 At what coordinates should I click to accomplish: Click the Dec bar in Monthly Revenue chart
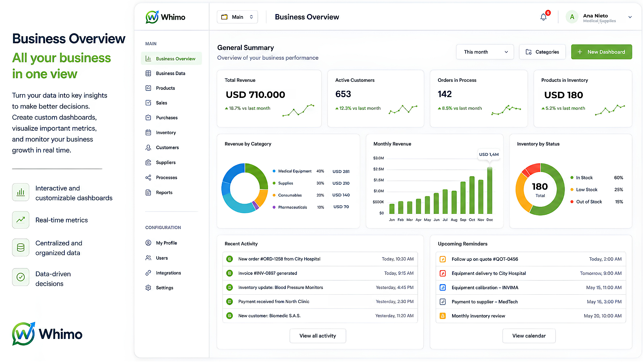pyautogui.click(x=490, y=190)
